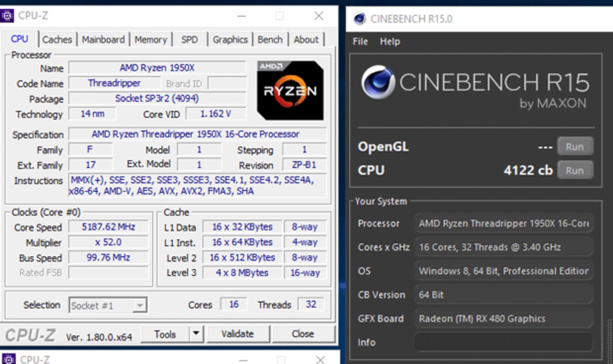
Task: Click the L1 Inst. value 16 x 64 KBytes
Action: [x=242, y=242]
